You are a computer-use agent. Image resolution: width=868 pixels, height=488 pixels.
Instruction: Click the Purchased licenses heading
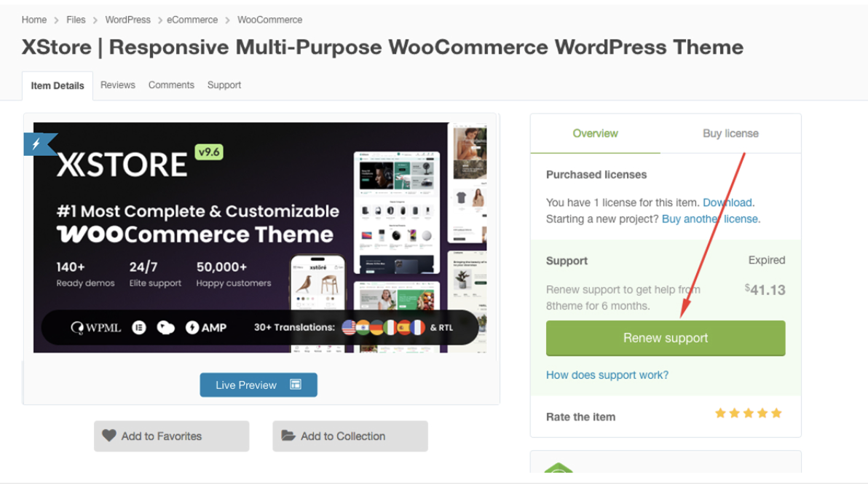[x=596, y=175]
